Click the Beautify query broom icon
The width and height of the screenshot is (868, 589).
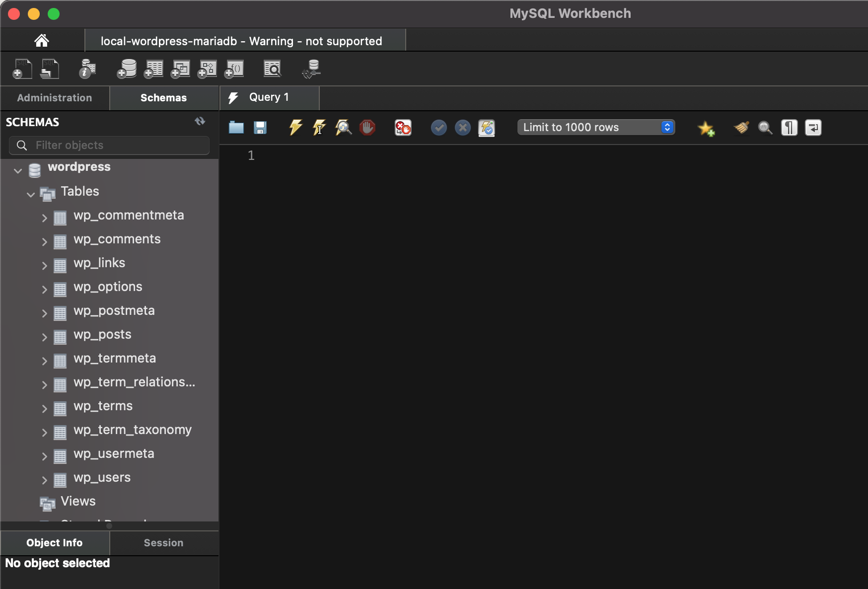coord(741,128)
